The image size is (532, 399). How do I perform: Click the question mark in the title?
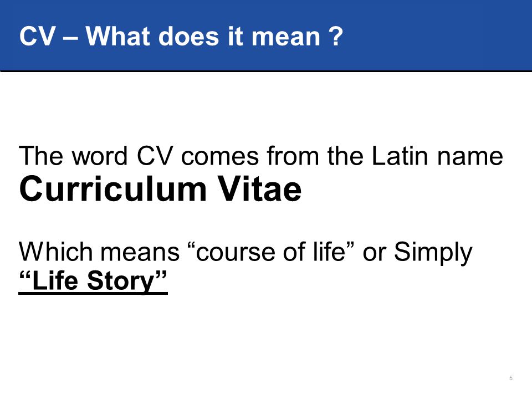(x=336, y=37)
